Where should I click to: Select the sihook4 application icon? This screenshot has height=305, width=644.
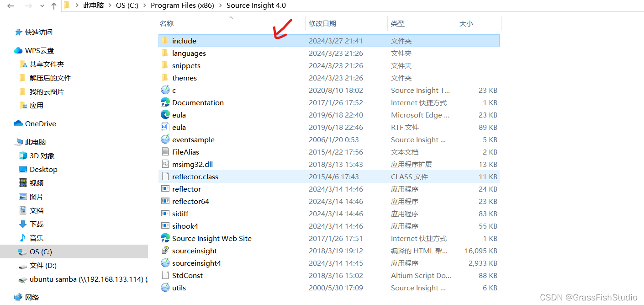point(165,226)
